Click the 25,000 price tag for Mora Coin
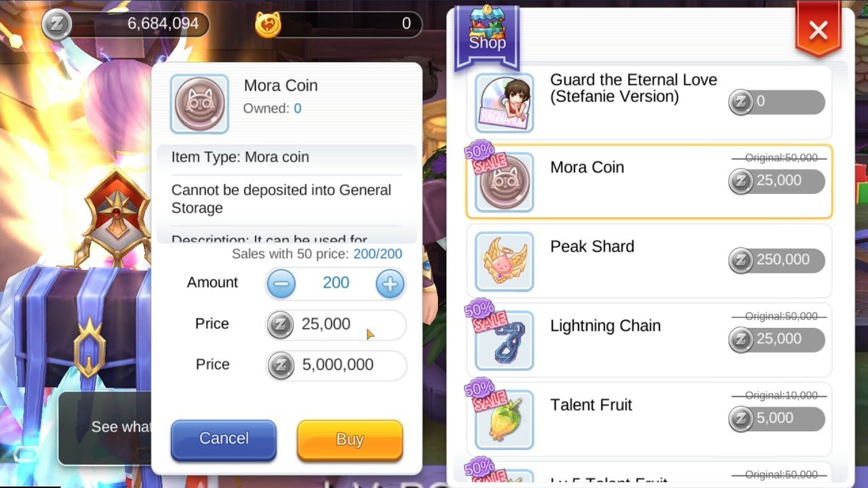868x488 pixels. pyautogui.click(x=776, y=181)
